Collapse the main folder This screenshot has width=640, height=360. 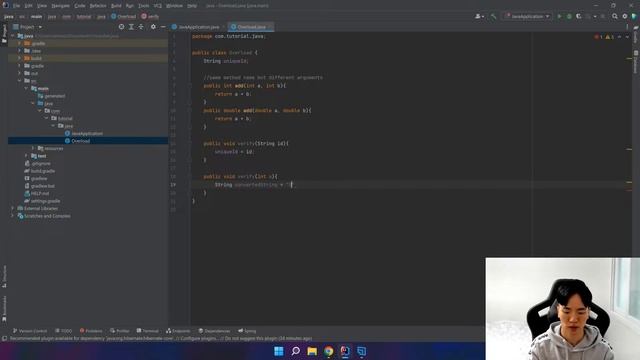(x=26, y=88)
